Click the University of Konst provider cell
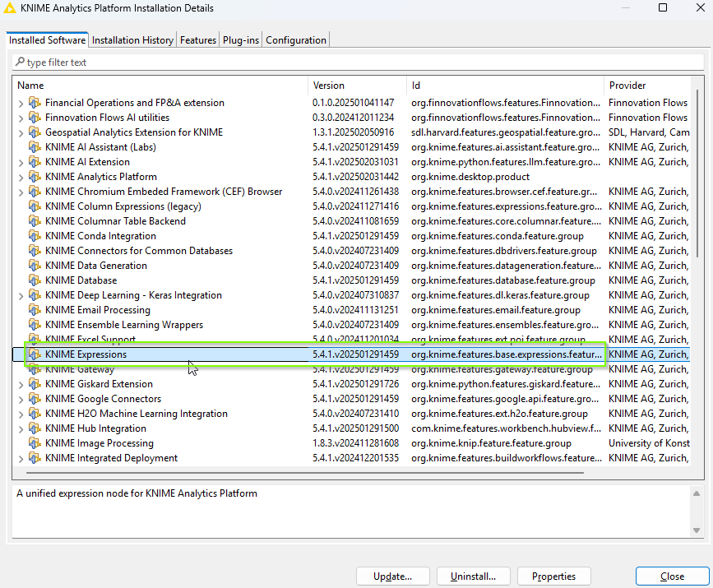 tap(649, 443)
